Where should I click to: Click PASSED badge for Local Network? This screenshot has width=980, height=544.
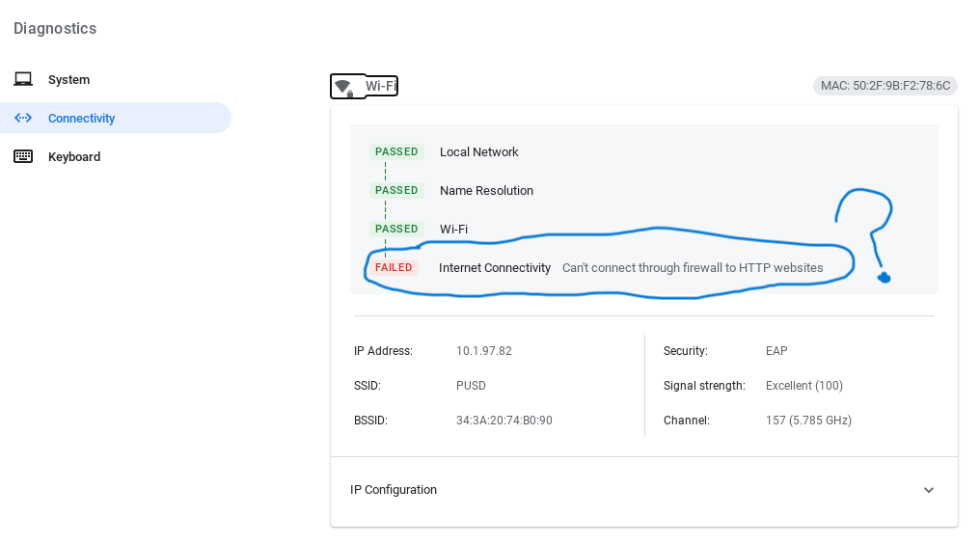(x=396, y=152)
